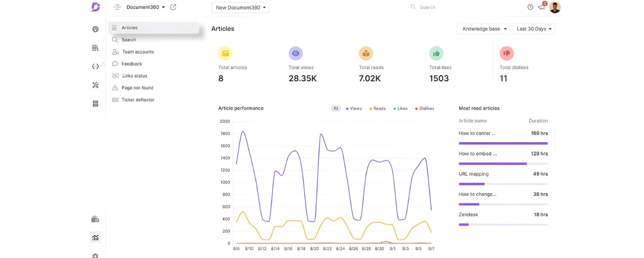This screenshot has width=644, height=258.
Task: Select Ticket deflector from the analytics menu
Action: pos(138,99)
